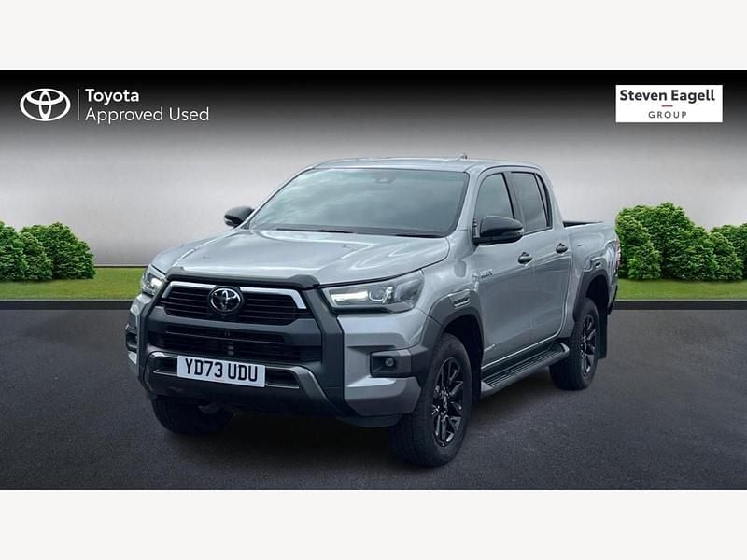Click the GROUP text under Steven Eagell
The width and height of the screenshot is (747, 560).
coord(668,114)
